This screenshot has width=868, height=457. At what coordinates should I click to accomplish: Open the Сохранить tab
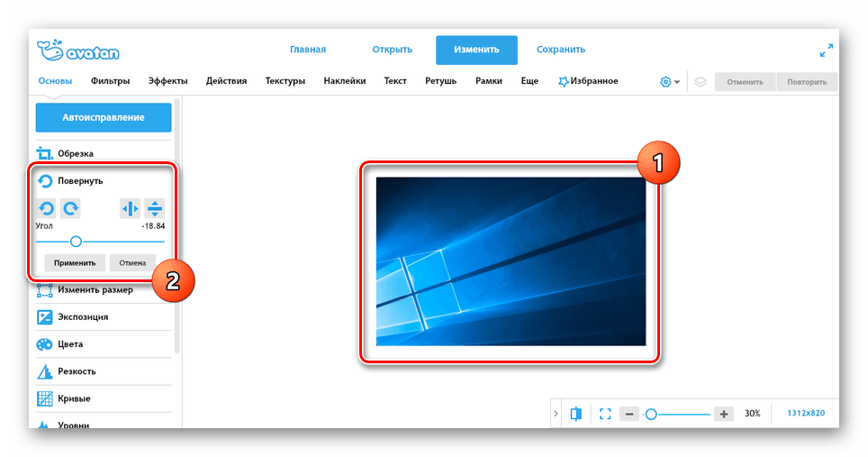561,50
